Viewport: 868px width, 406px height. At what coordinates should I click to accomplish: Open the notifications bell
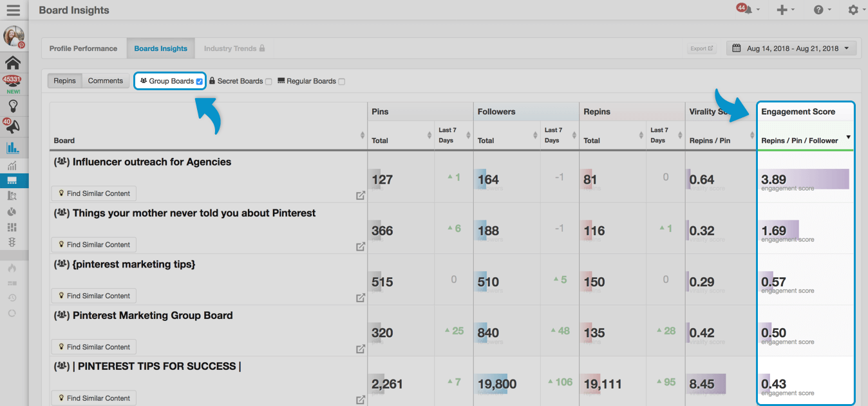click(x=744, y=10)
